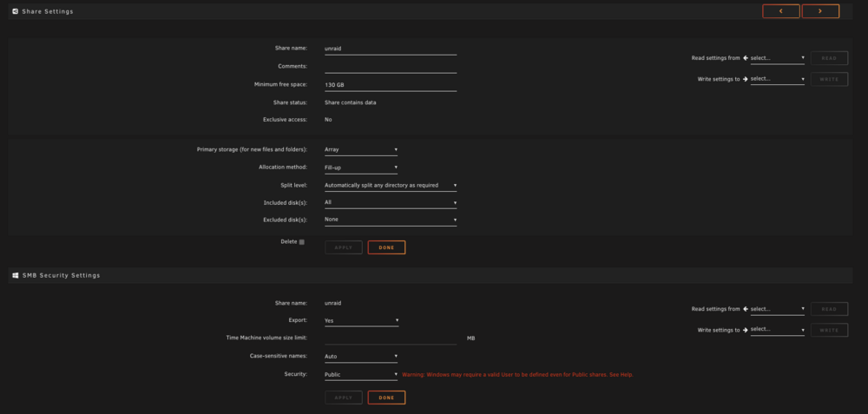Click the Exclusive access 'No' value
Image resolution: width=868 pixels, height=414 pixels.
pyautogui.click(x=328, y=120)
